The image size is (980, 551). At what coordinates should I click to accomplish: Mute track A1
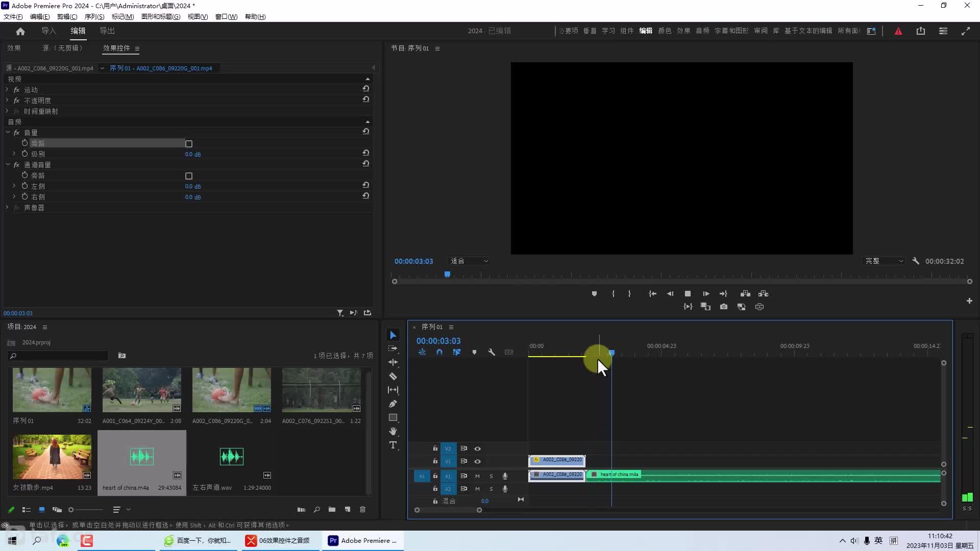click(x=477, y=476)
